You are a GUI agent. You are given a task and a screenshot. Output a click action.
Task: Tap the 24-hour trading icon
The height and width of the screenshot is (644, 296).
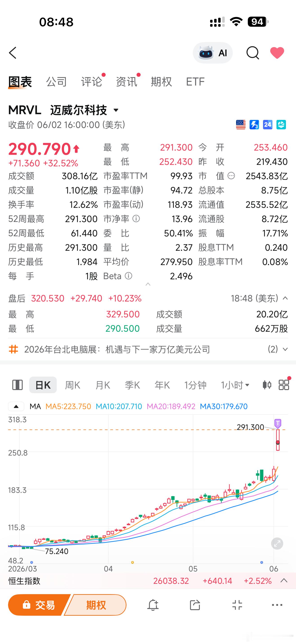pyautogui.click(x=268, y=124)
